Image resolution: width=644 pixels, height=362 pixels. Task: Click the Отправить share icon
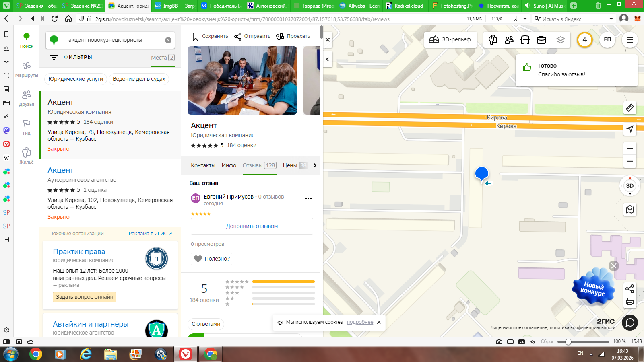pyautogui.click(x=238, y=37)
